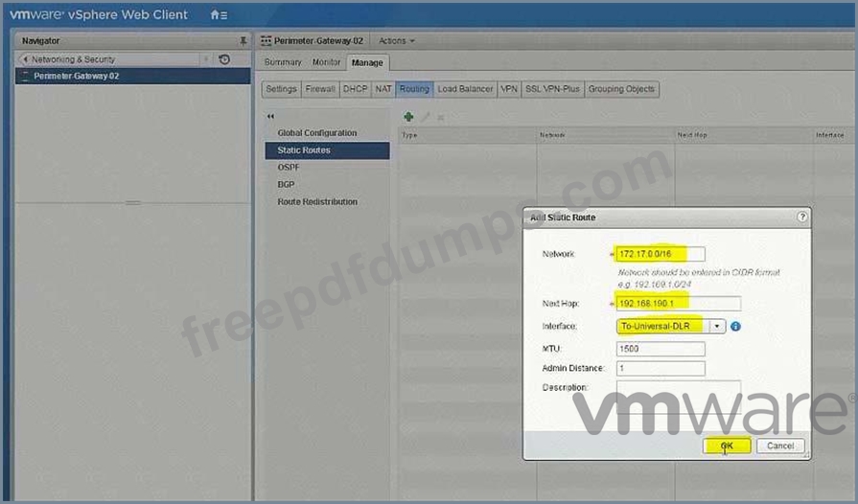This screenshot has width=858, height=504.
Task: Switch to the Manage tab
Action: pos(367,63)
